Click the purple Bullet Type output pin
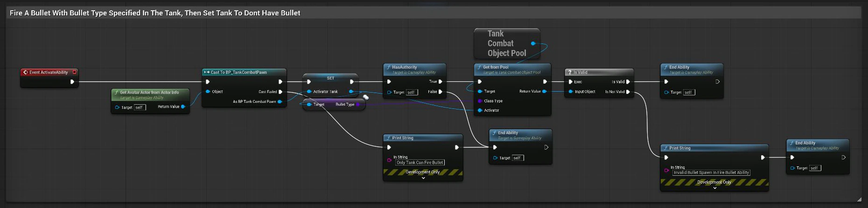 [358, 104]
